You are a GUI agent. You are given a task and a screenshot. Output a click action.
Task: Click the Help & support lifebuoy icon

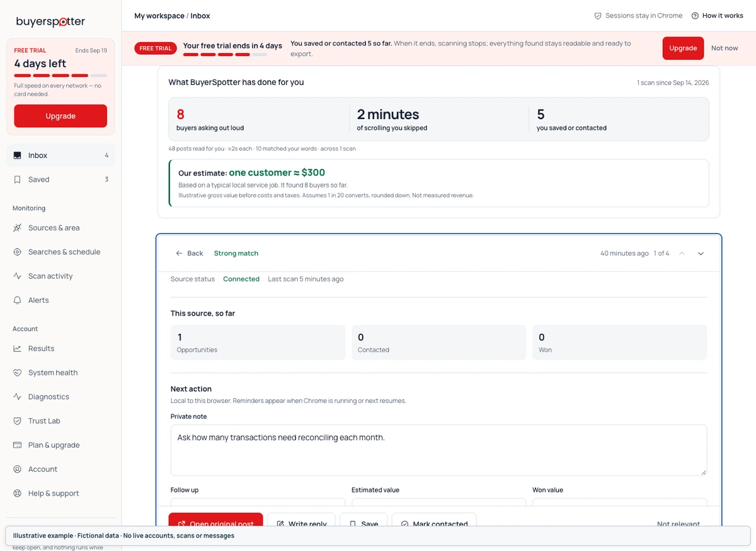pyautogui.click(x=17, y=493)
